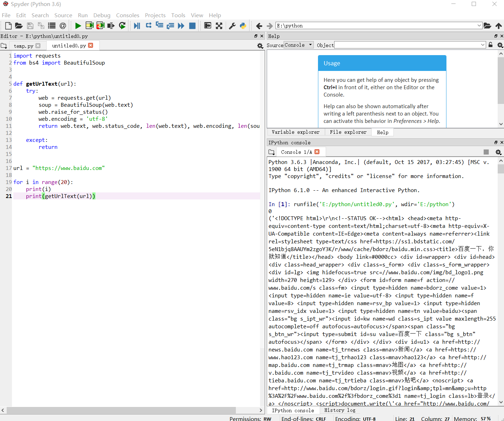This screenshot has width=504, height=421.
Task: Open the Tools menu
Action: click(x=178, y=15)
